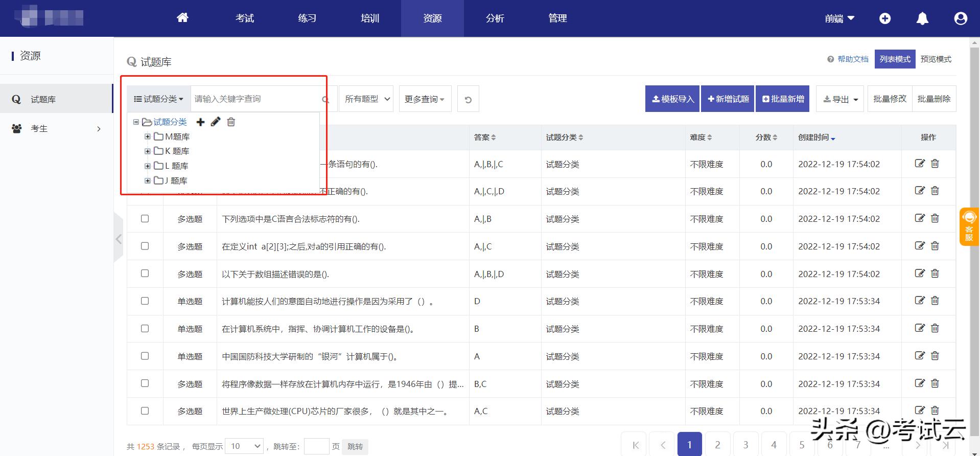Click the 批量新增 button
Screen dimensions: 980x456
(783, 99)
